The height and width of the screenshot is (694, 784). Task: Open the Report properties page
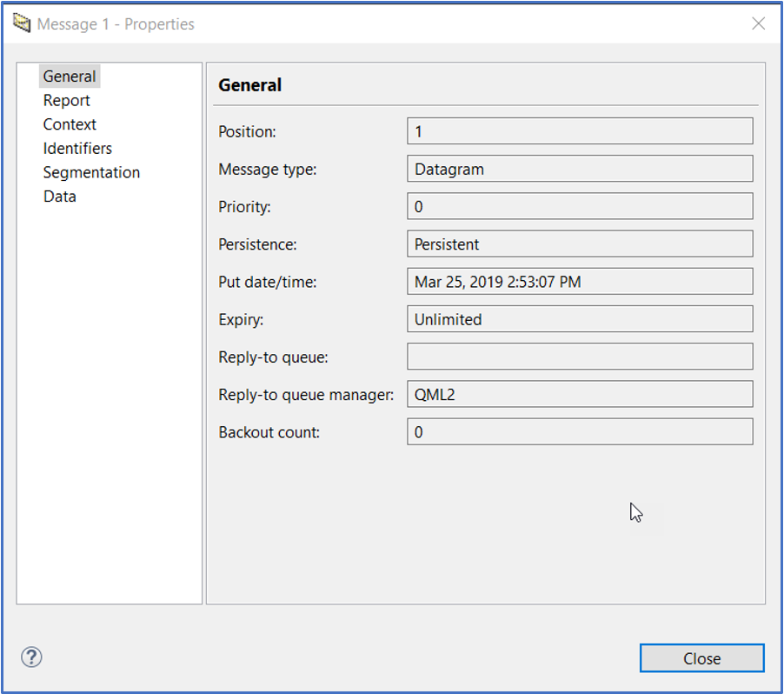[67, 101]
